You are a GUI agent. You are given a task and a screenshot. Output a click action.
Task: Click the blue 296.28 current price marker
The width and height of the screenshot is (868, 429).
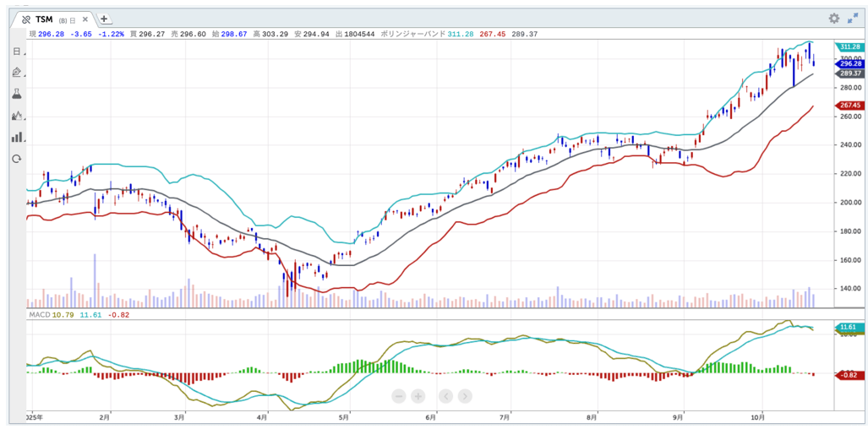[849, 63]
